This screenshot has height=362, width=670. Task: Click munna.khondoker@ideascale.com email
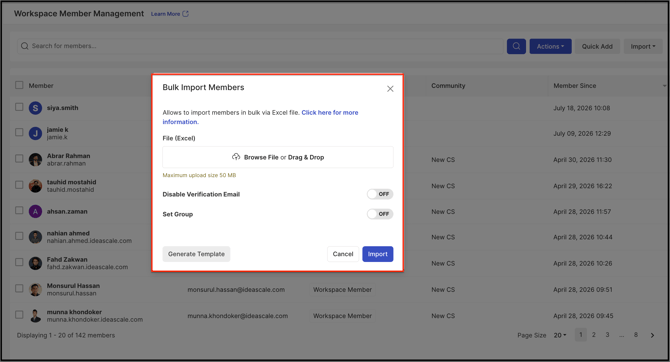tap(238, 316)
